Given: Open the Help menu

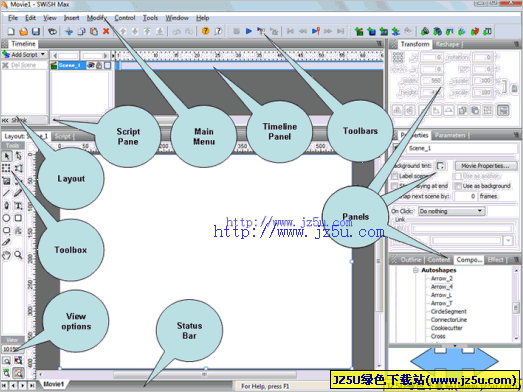Looking at the screenshot, I should (202, 18).
